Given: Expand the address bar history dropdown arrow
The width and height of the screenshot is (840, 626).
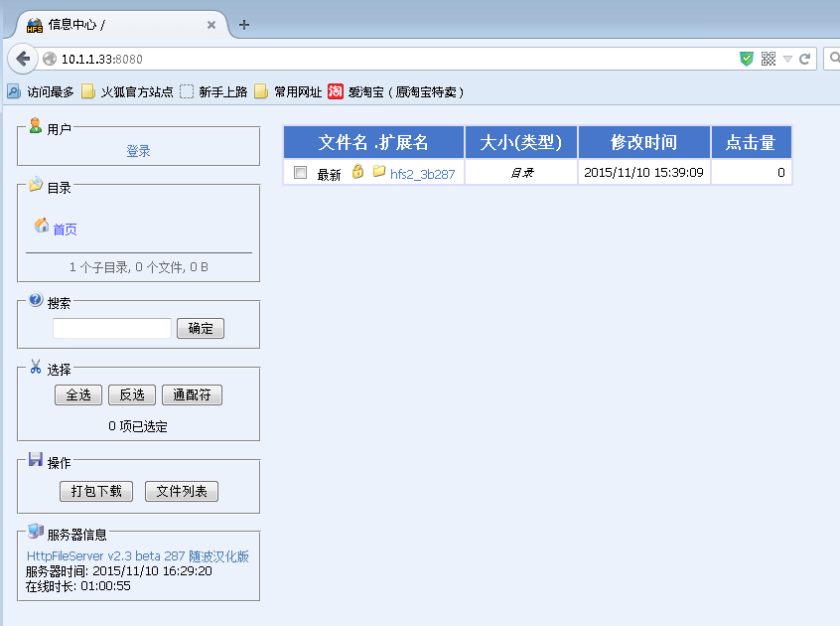Looking at the screenshot, I should pyautogui.click(x=787, y=59).
